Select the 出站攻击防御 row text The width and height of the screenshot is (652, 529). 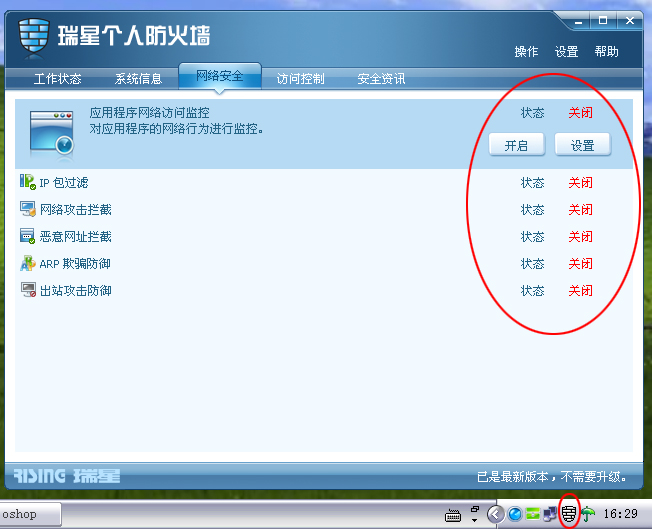click(76, 291)
